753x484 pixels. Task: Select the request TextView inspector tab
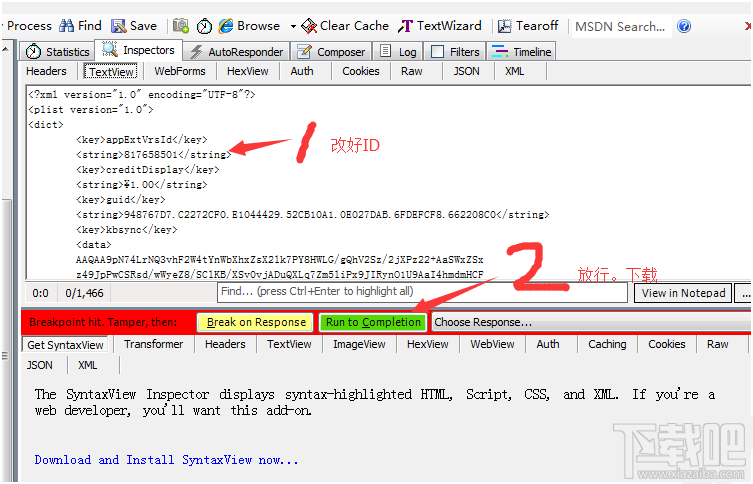coord(111,72)
